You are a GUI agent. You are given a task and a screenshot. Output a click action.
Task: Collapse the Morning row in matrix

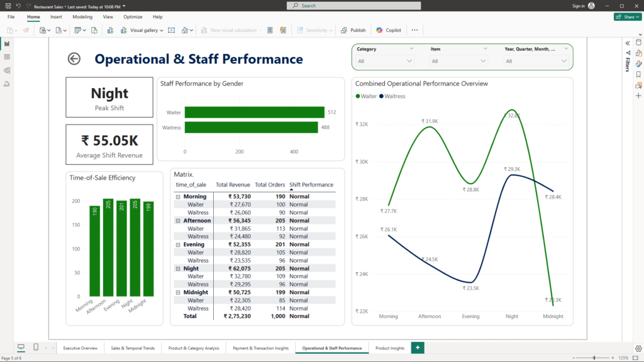coord(178,197)
